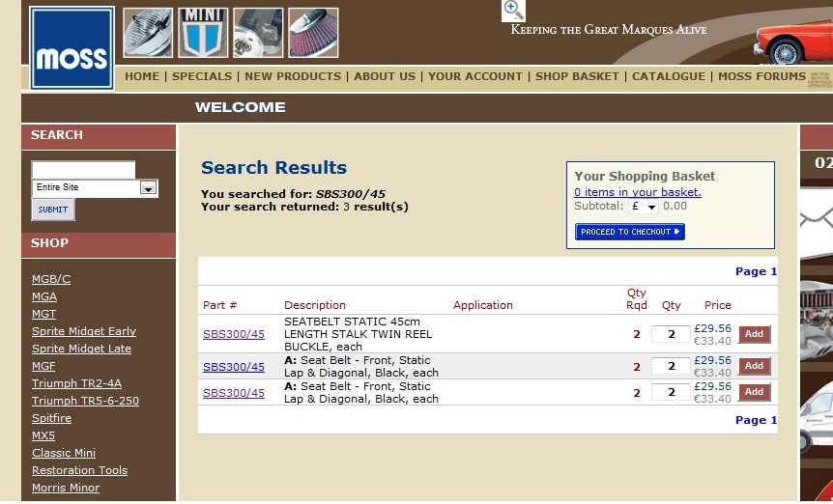
Task: Open Sprite Midget Early link
Action: 84,331
